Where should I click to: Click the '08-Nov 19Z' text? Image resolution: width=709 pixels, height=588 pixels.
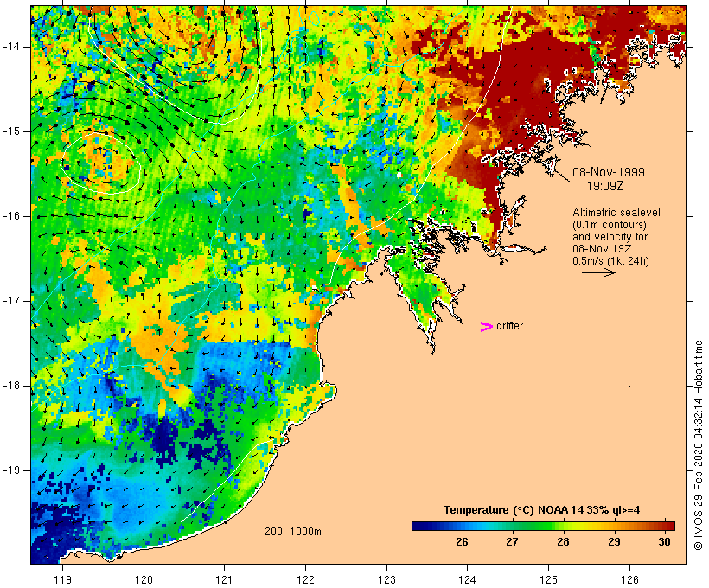click(x=602, y=249)
